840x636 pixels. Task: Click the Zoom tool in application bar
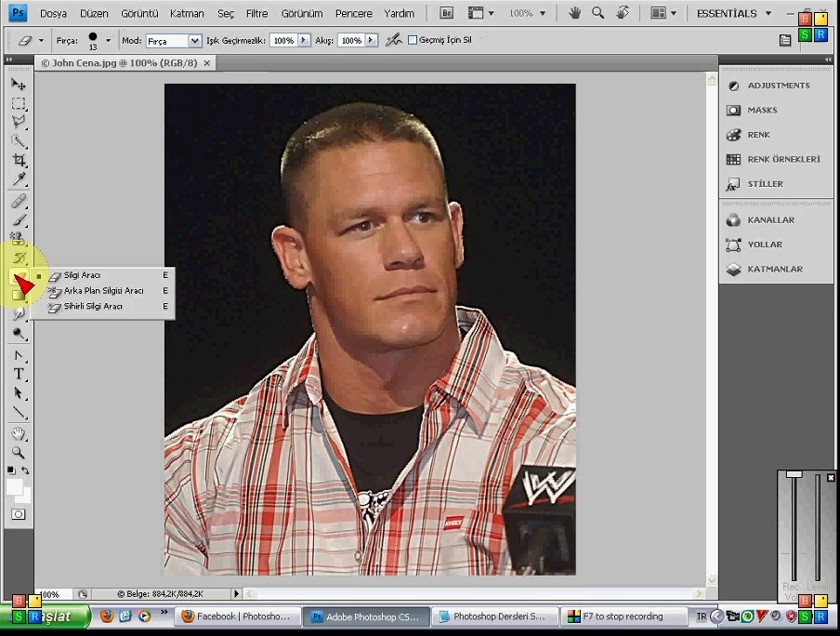pyautogui.click(x=597, y=13)
